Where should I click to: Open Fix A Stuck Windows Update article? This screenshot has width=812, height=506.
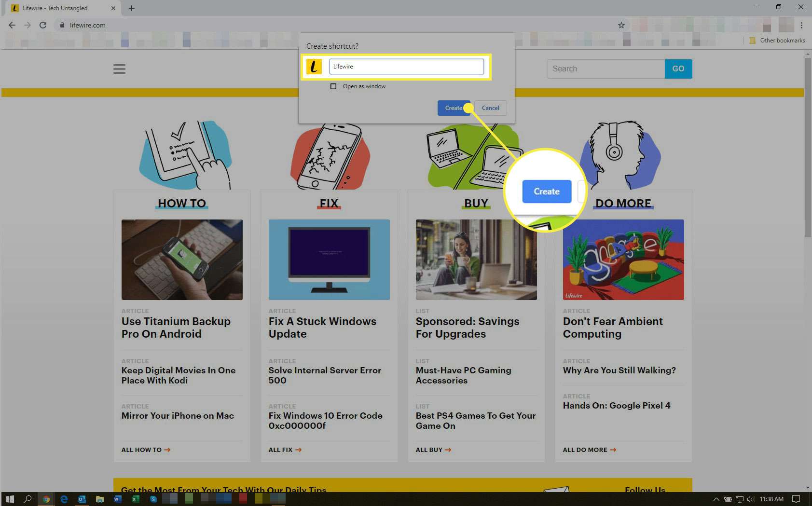[x=322, y=328]
